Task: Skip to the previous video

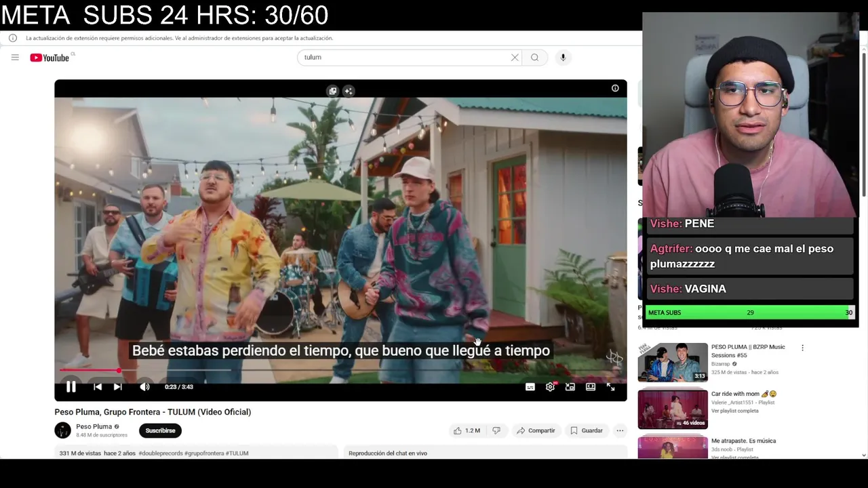Action: (x=98, y=387)
